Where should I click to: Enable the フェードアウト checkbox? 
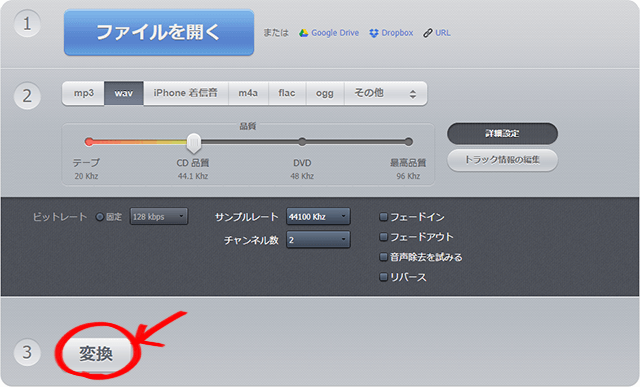(x=383, y=237)
